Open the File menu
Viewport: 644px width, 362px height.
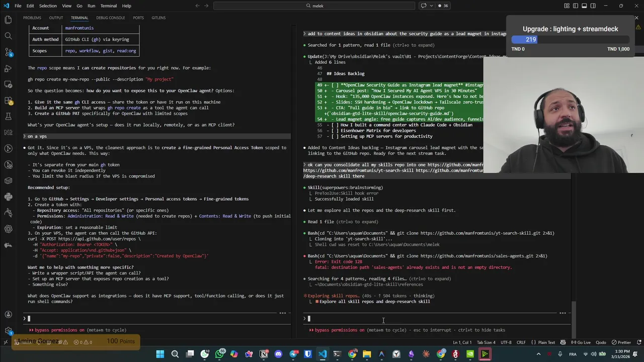point(18,6)
